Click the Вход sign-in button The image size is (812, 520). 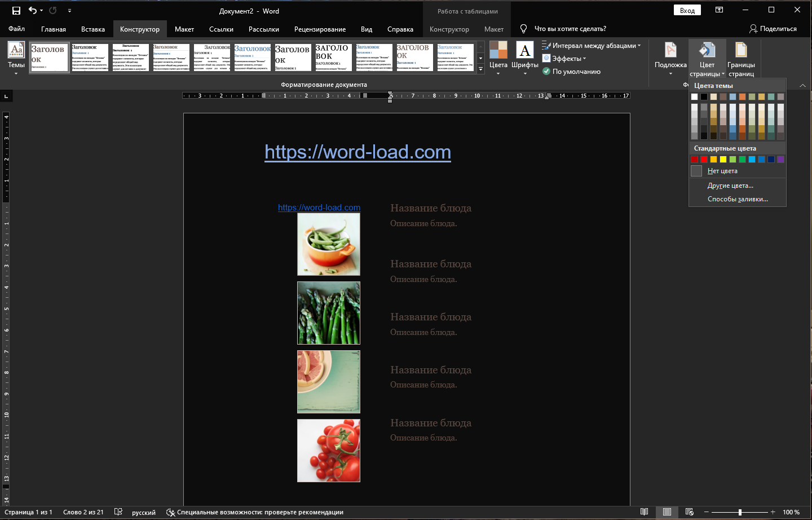tap(687, 11)
